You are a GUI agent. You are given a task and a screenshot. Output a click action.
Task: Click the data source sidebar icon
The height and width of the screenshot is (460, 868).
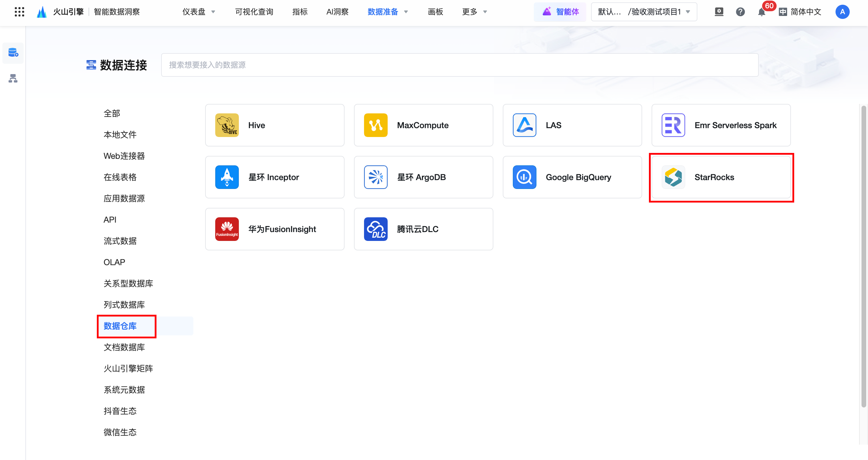click(x=13, y=53)
